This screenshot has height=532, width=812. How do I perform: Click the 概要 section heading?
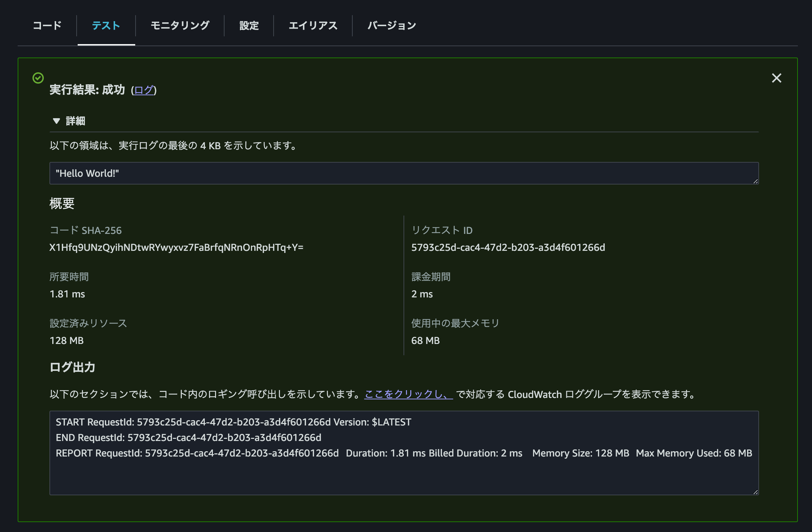pos(62,204)
